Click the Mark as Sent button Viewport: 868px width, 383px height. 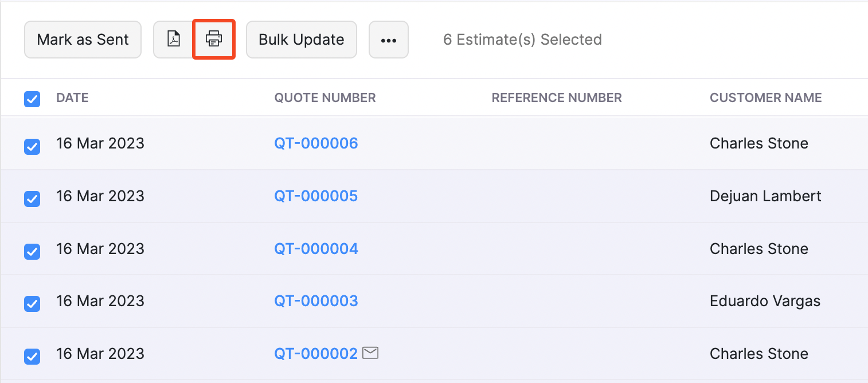(x=83, y=40)
